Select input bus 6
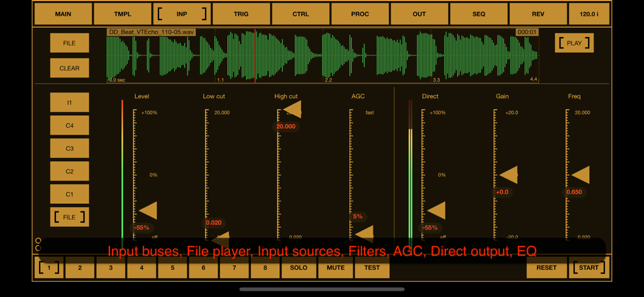 (x=203, y=268)
